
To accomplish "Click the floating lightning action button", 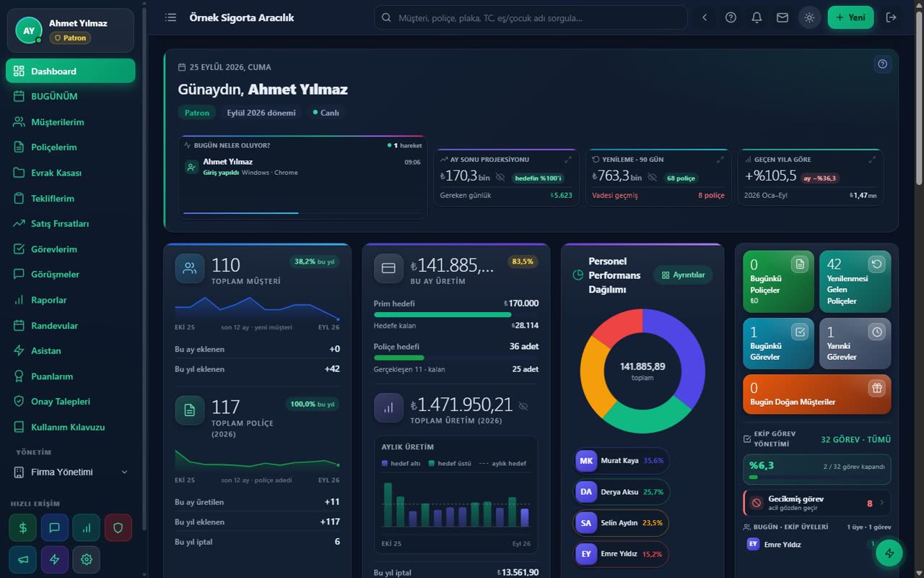I will point(889,553).
